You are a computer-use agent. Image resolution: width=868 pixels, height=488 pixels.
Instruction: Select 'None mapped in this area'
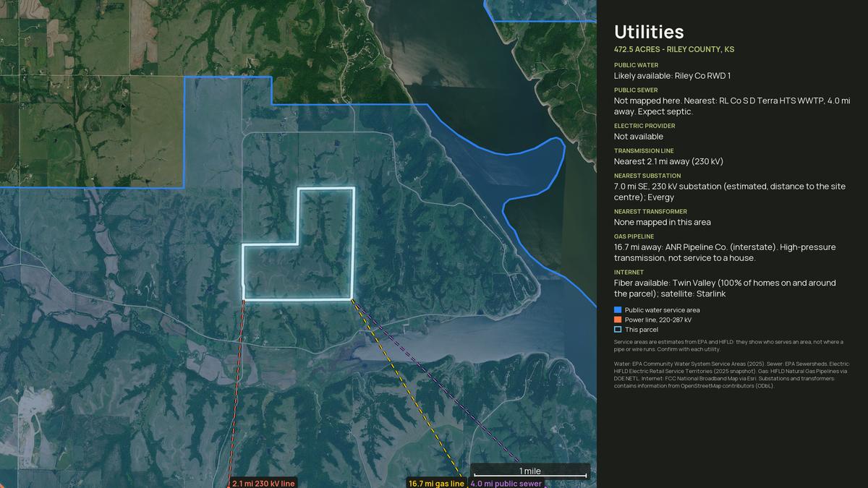(x=663, y=222)
